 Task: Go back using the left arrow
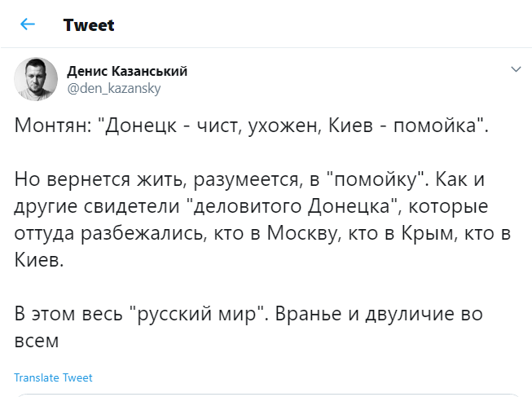coord(28,24)
